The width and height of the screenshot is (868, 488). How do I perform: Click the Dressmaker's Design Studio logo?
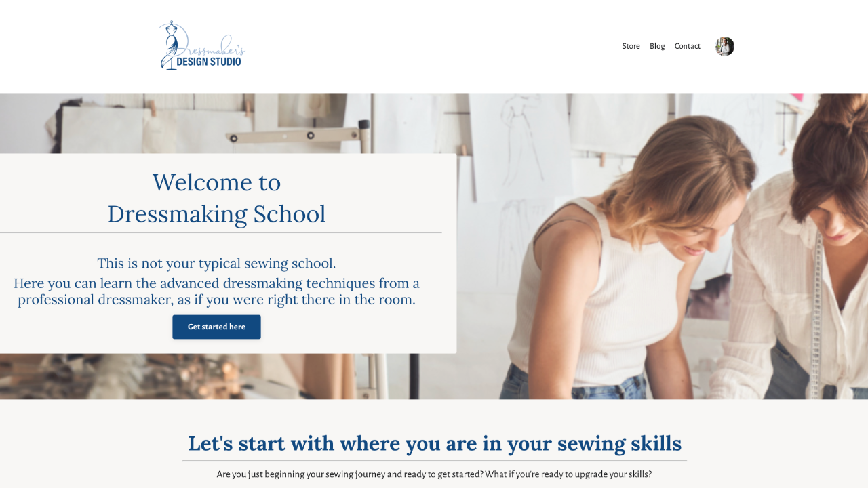(202, 45)
